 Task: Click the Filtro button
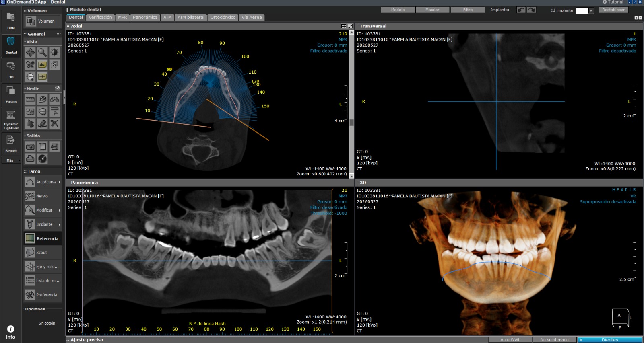point(468,10)
